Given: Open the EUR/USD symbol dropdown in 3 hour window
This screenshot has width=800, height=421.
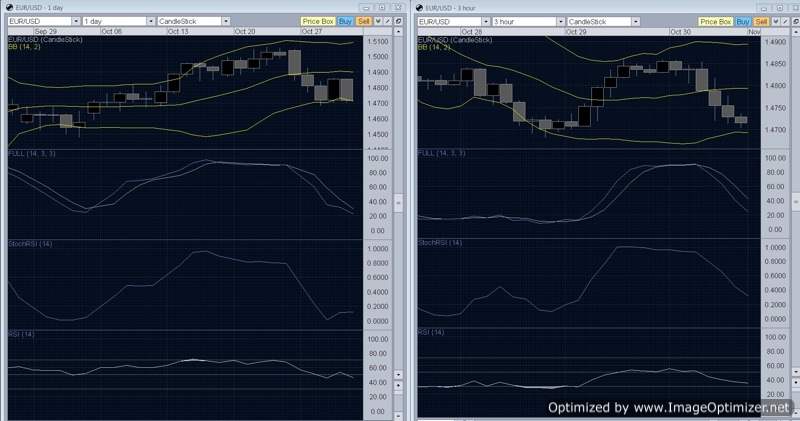Looking at the screenshot, I should (486, 22).
